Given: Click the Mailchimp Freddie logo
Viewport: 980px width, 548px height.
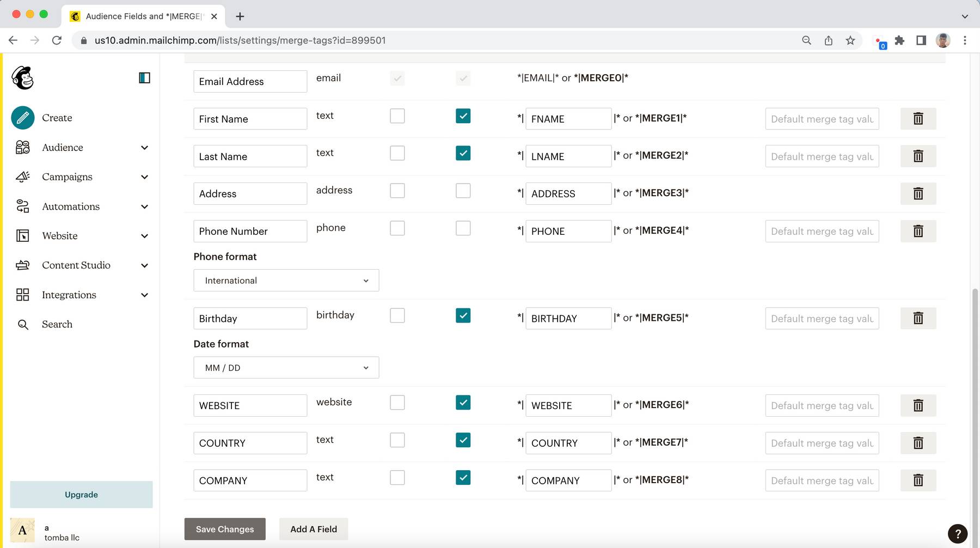Looking at the screenshot, I should [x=23, y=78].
